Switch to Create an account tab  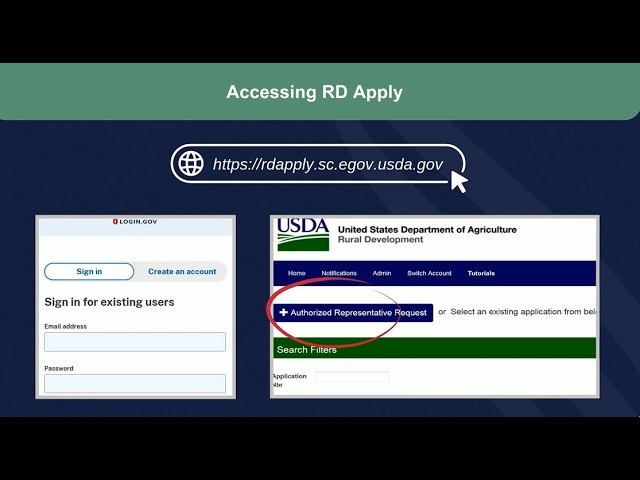tap(182, 271)
